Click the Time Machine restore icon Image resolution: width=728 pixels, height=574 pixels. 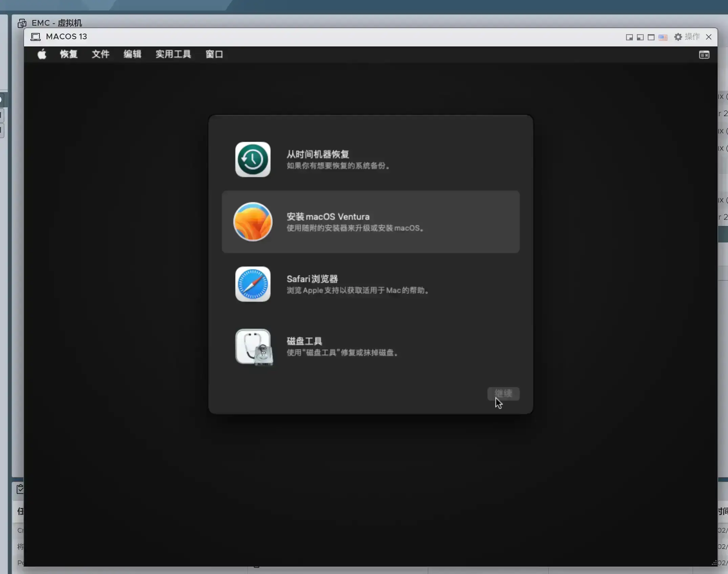(253, 160)
